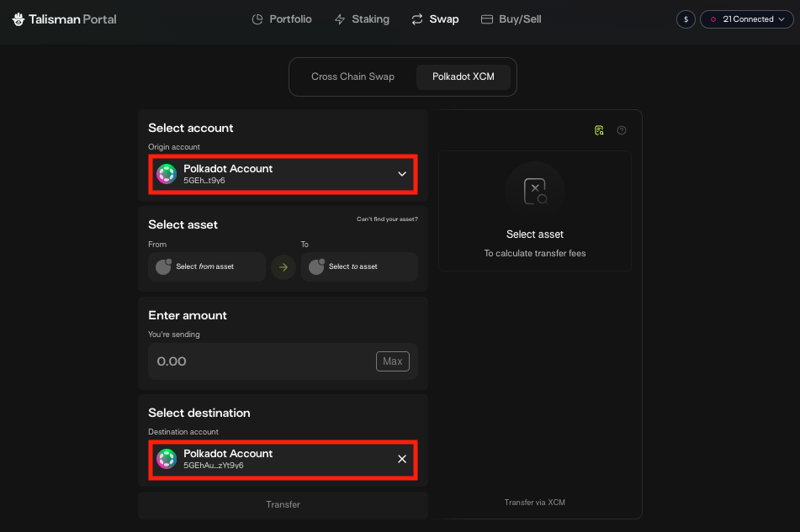Go to the Swap section

[x=435, y=19]
